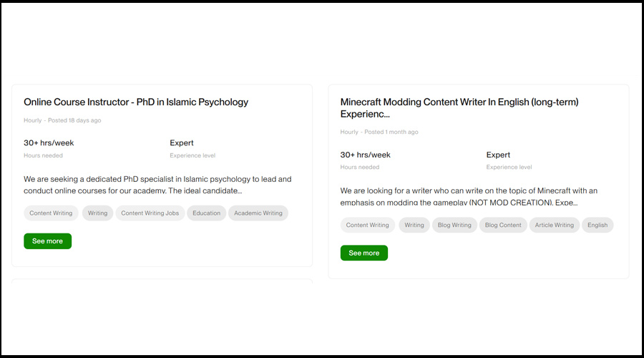The width and height of the screenshot is (644, 358).
Task: Select Writing tag on Islamic Psychology job
Action: 97,213
